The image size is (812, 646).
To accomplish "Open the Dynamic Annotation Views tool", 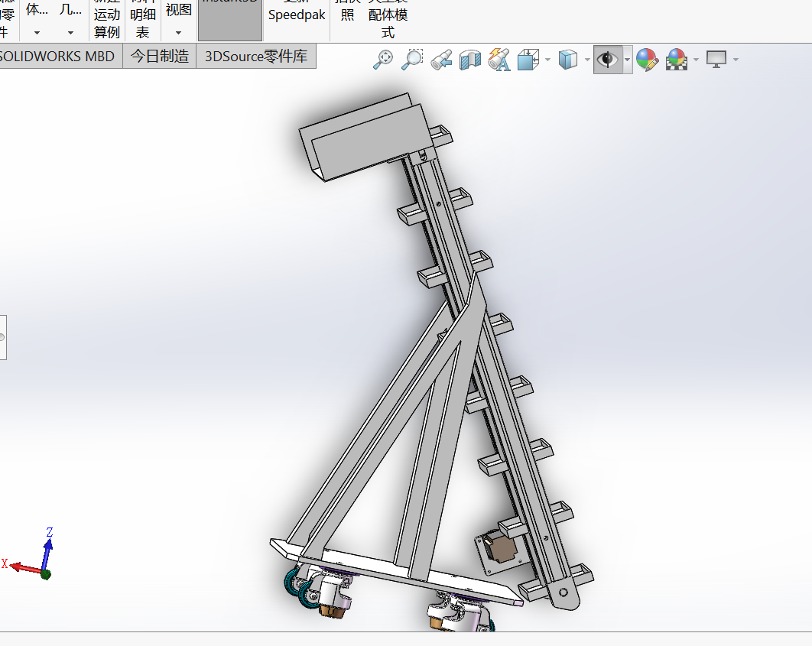I will tap(499, 59).
